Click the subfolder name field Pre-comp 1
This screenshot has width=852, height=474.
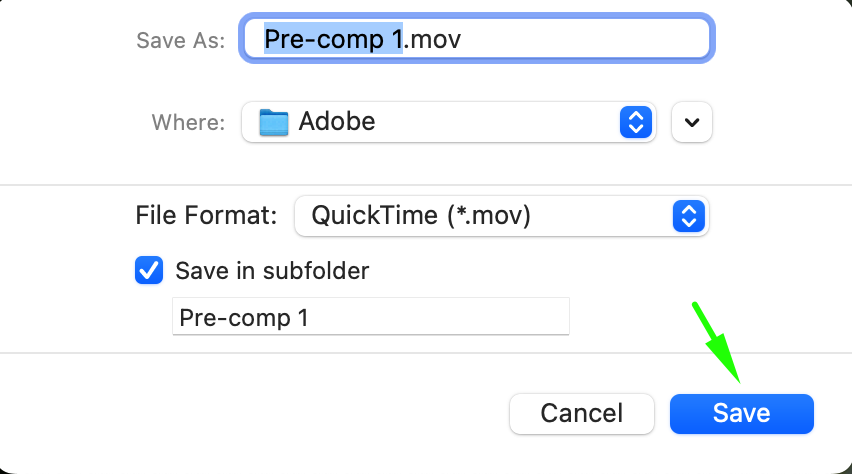click(x=370, y=318)
